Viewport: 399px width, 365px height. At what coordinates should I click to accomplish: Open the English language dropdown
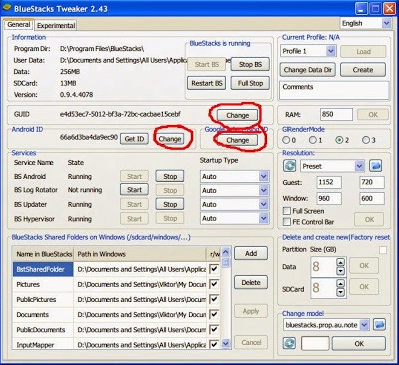click(386, 23)
